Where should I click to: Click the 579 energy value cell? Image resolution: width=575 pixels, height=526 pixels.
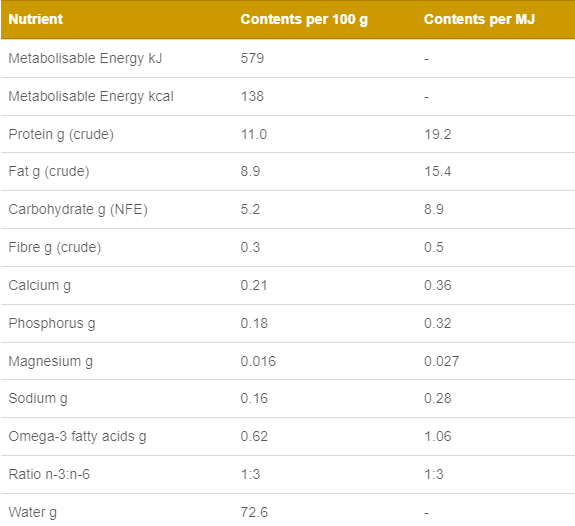(x=252, y=58)
